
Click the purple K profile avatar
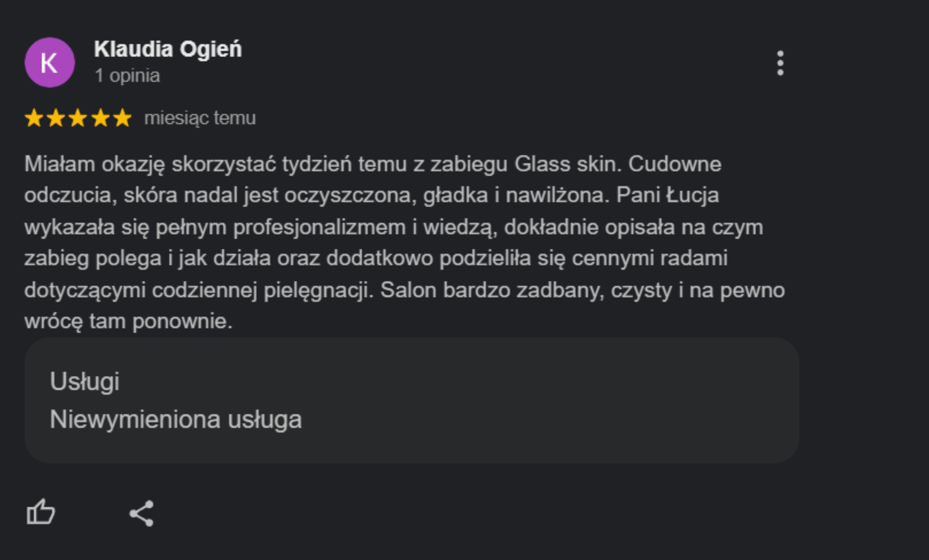pos(50,63)
